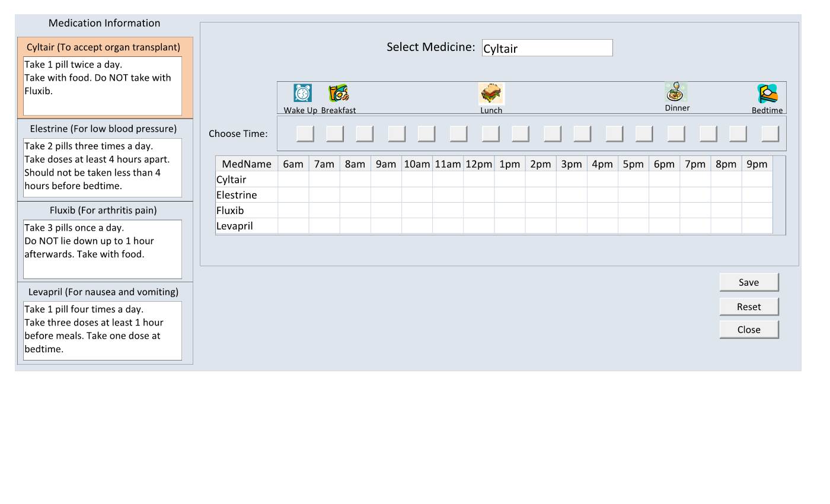The height and width of the screenshot is (504, 830).
Task: Select the Cyltair row name in schedule grid
Action: pos(247,180)
